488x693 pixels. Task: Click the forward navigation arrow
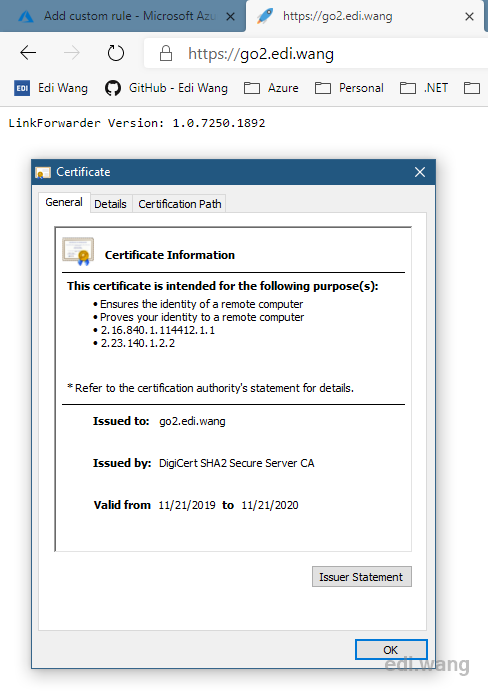pos(72,53)
